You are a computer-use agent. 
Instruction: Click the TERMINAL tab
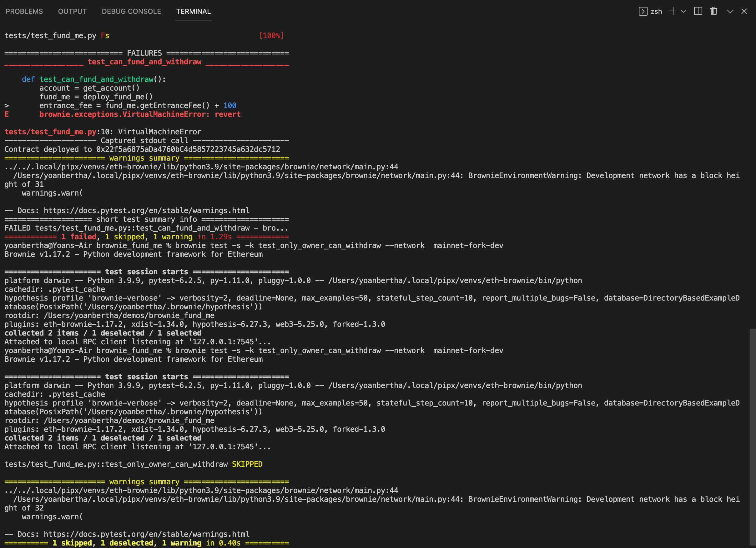[193, 11]
